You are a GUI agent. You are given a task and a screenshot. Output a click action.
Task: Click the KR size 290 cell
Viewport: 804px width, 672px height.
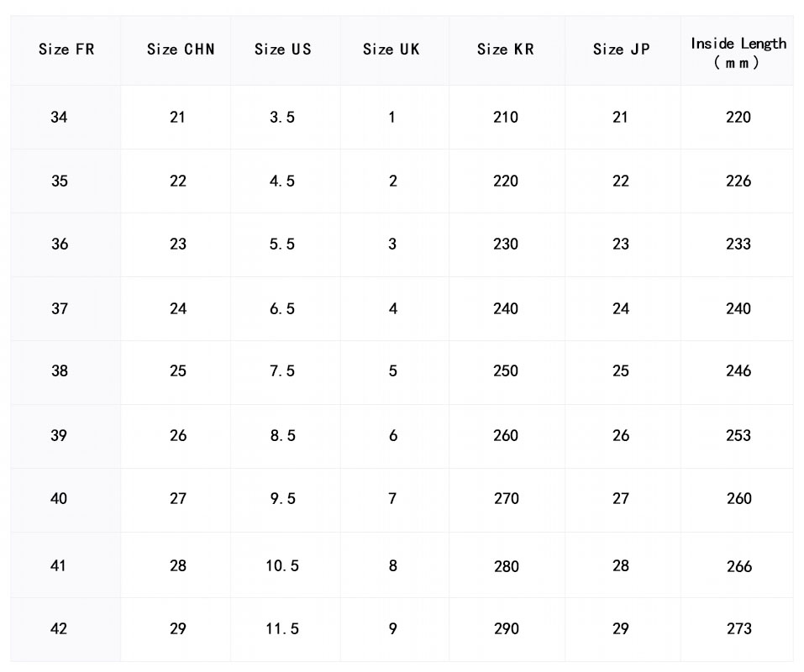tap(506, 629)
